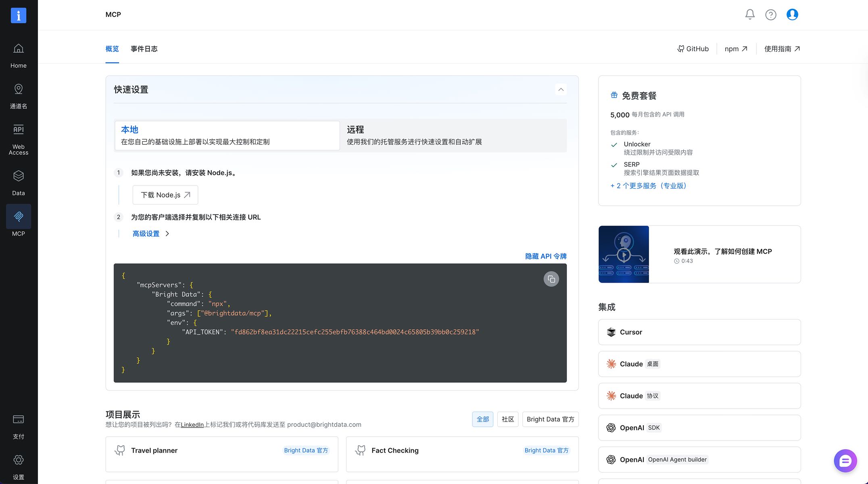This screenshot has width=868, height=484.
Task: Click the Claude 协议 starburst icon
Action: pyautogui.click(x=611, y=396)
